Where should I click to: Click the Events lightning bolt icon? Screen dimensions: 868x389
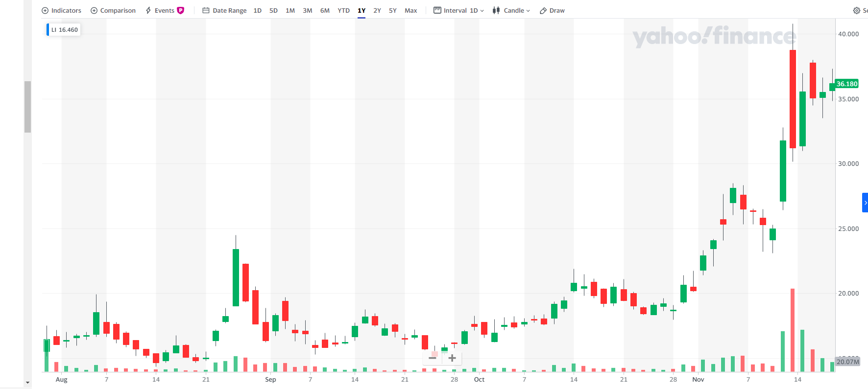[148, 10]
